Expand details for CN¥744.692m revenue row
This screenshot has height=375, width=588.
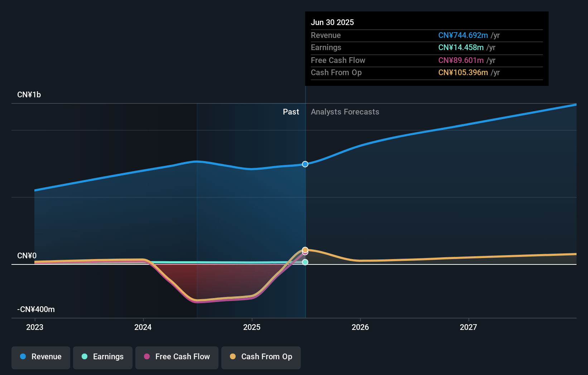tap(463, 35)
